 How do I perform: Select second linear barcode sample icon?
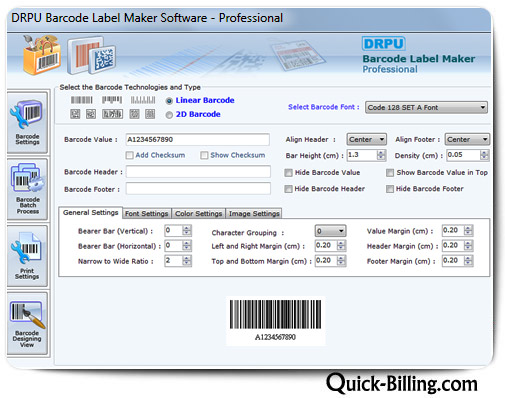(112, 100)
